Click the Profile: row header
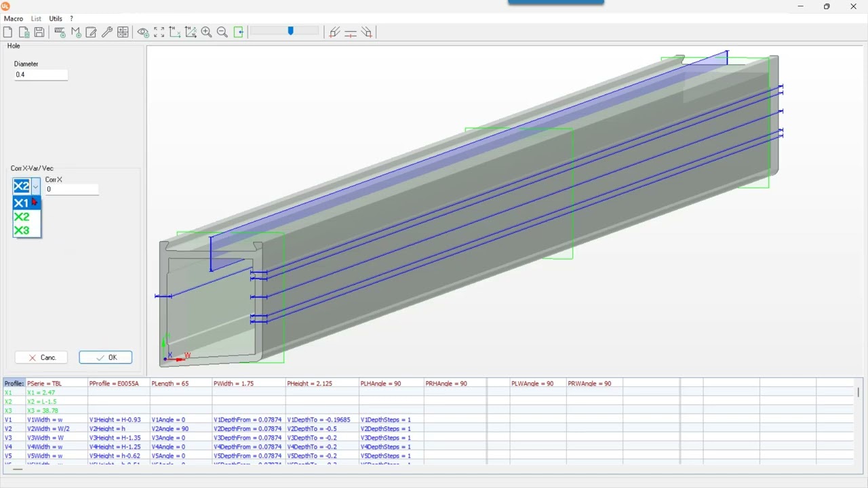 coord(14,384)
